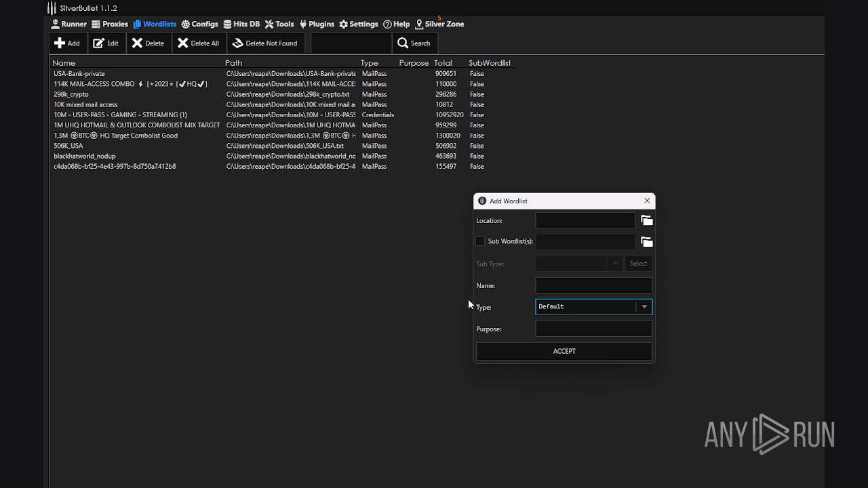
Task: Select the 1M UHQ HOTMAIL & OUTLOOK row
Action: pos(281,125)
